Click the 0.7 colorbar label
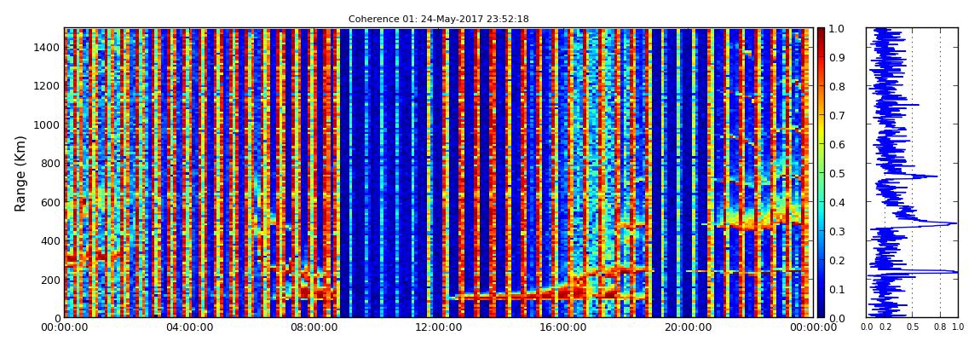This screenshot has height=347, width=980. [x=837, y=116]
